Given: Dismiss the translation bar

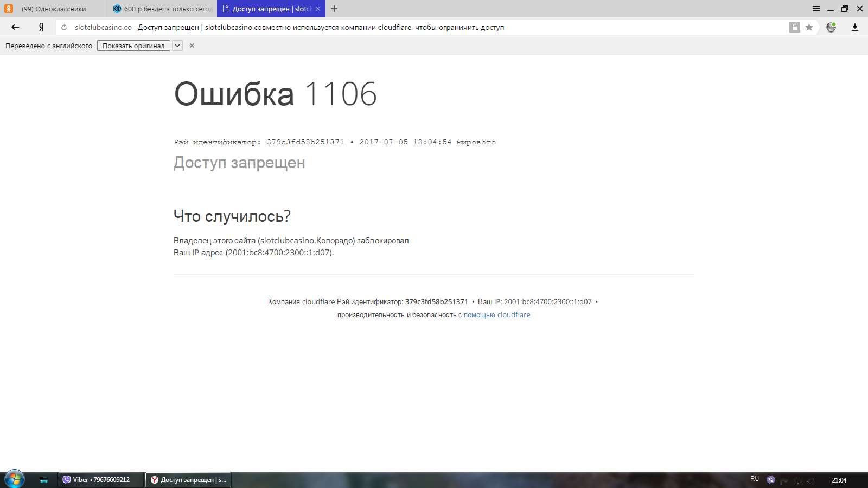Looking at the screenshot, I should pyautogui.click(x=192, y=46).
